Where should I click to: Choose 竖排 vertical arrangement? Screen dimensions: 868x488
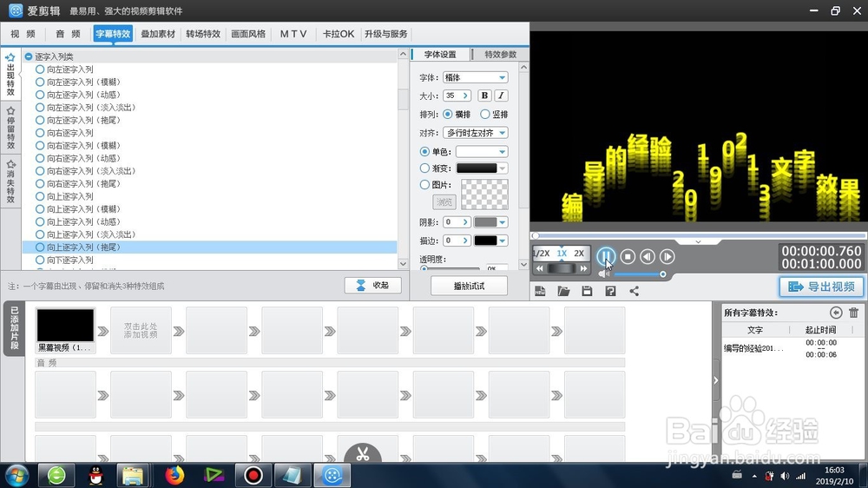click(485, 114)
